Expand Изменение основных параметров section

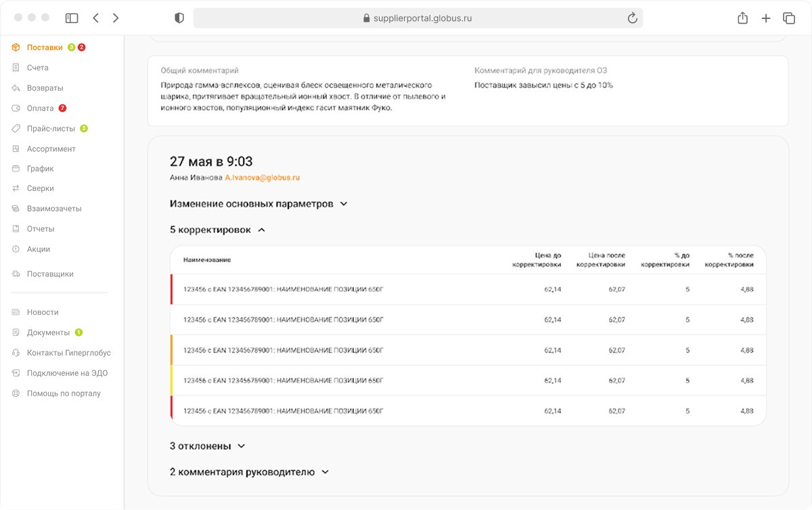pos(344,204)
